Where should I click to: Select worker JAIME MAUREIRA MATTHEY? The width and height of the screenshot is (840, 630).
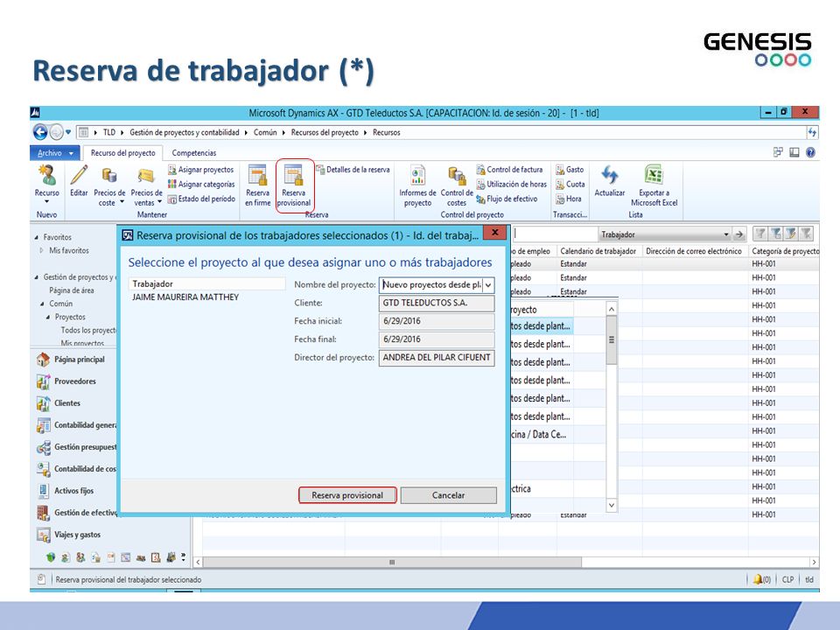pyautogui.click(x=185, y=297)
